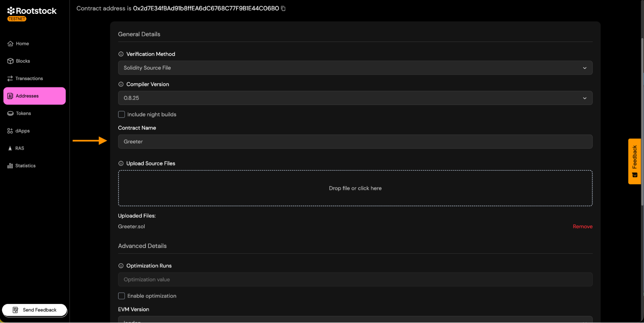Click the Contract Name input field
This screenshot has height=323, width=644.
point(355,142)
